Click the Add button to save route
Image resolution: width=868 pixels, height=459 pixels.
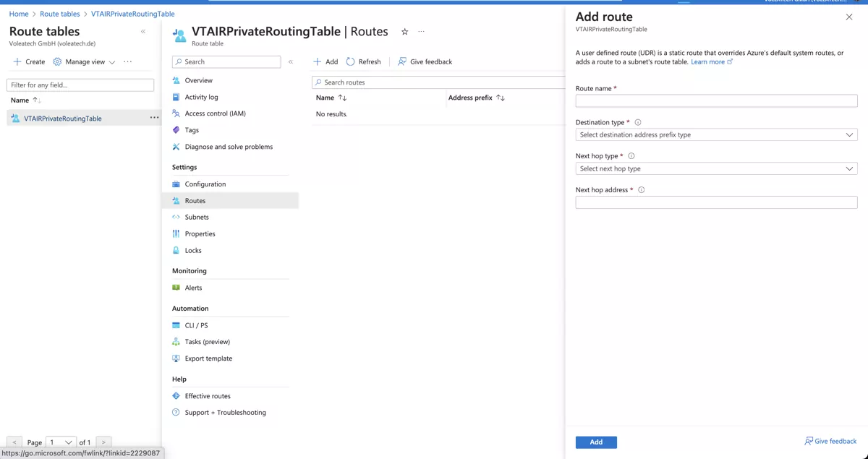click(596, 442)
